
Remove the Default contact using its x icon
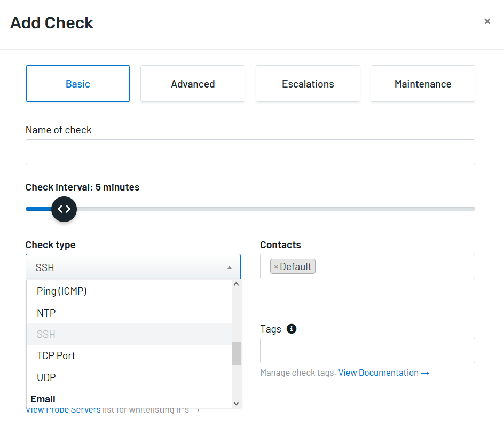[x=277, y=266]
